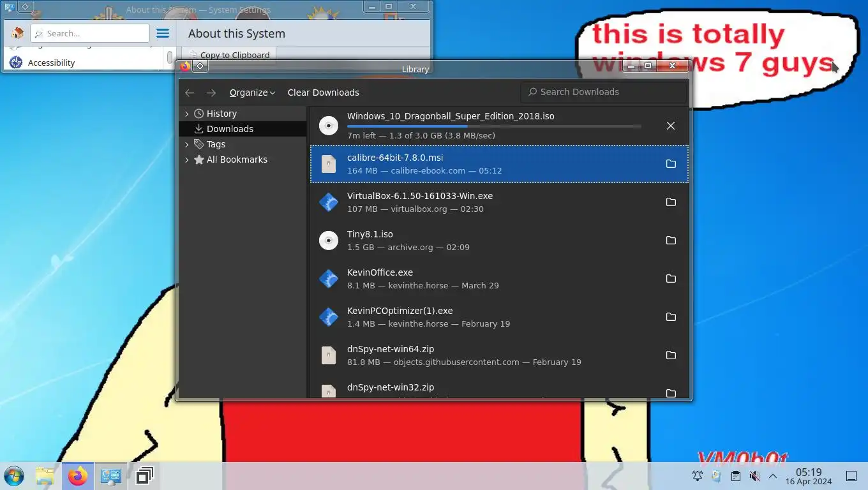The image size is (868, 490).
Task: Open the Organize dropdown menu
Action: (x=253, y=93)
